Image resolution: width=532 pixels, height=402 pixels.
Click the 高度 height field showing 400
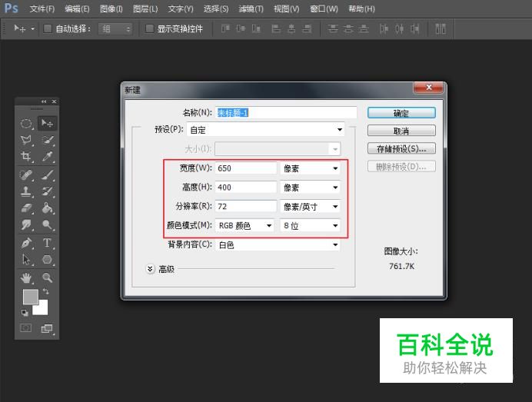(246, 188)
